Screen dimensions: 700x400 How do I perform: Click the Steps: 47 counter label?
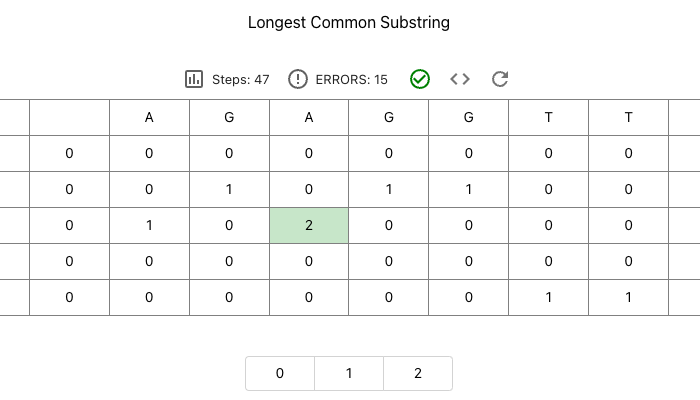pyautogui.click(x=241, y=79)
